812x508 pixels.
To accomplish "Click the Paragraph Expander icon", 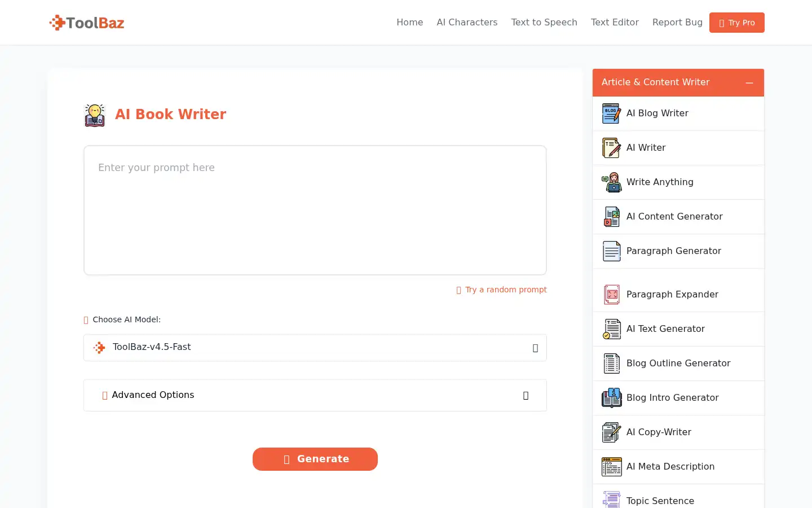I will pos(611,295).
